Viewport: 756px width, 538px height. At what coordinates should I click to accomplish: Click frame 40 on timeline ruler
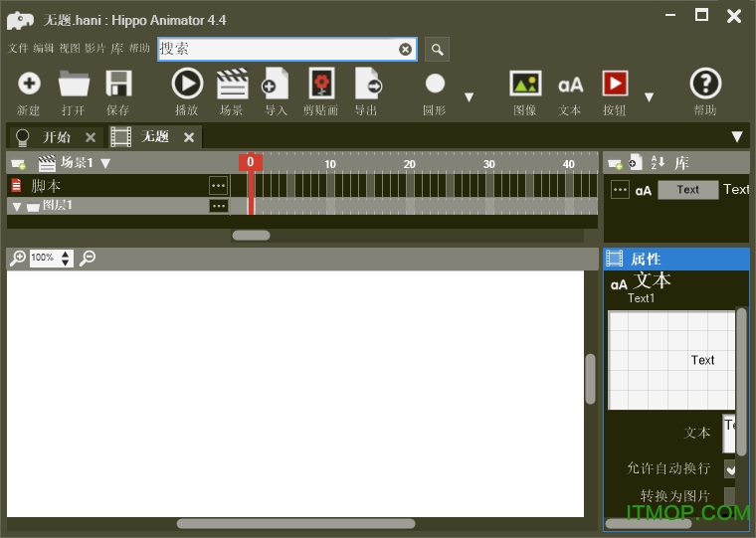coord(569,164)
